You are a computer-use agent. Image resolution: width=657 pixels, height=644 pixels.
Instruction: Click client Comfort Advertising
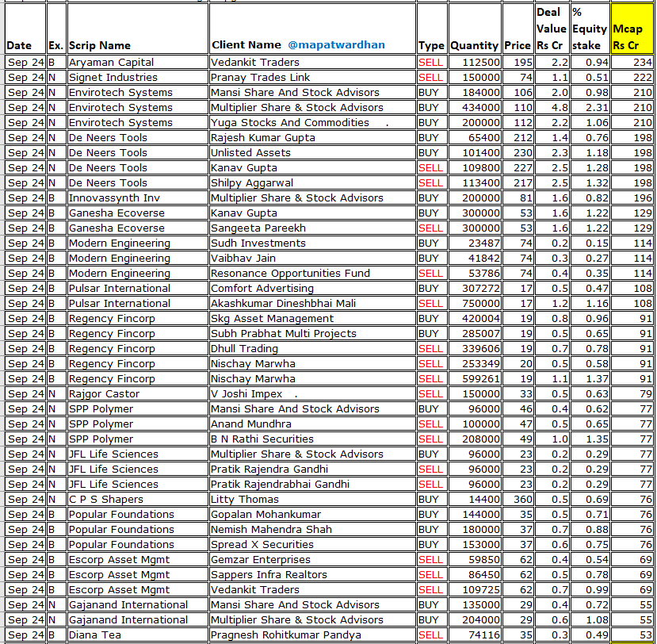312,289
